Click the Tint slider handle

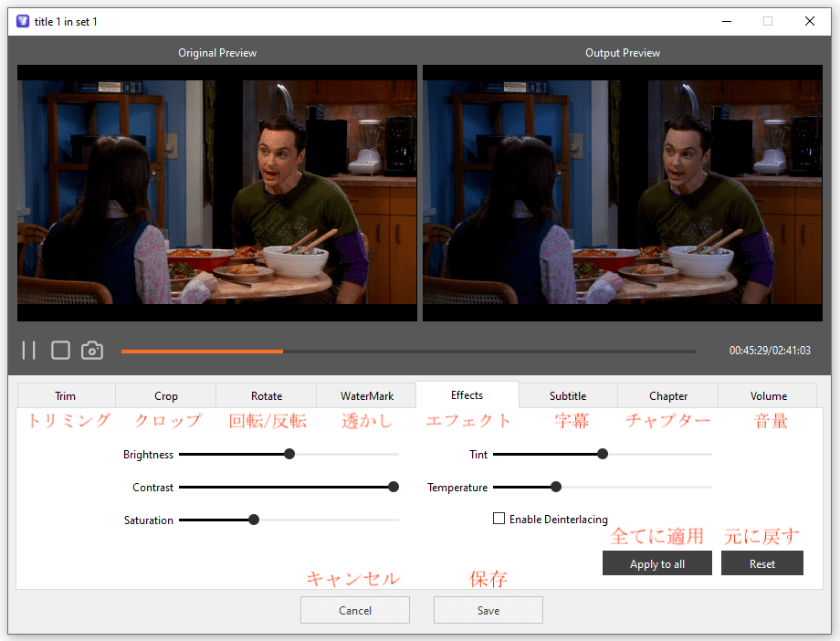click(603, 454)
